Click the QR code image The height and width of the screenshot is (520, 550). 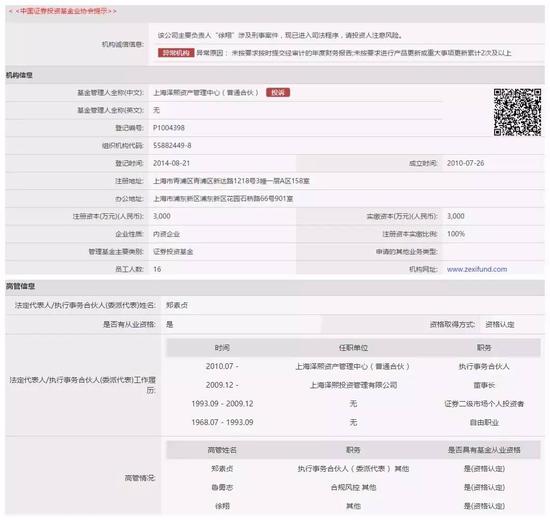517,112
